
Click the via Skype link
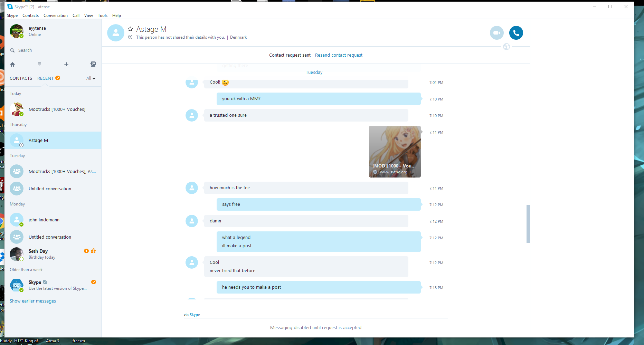(195, 315)
